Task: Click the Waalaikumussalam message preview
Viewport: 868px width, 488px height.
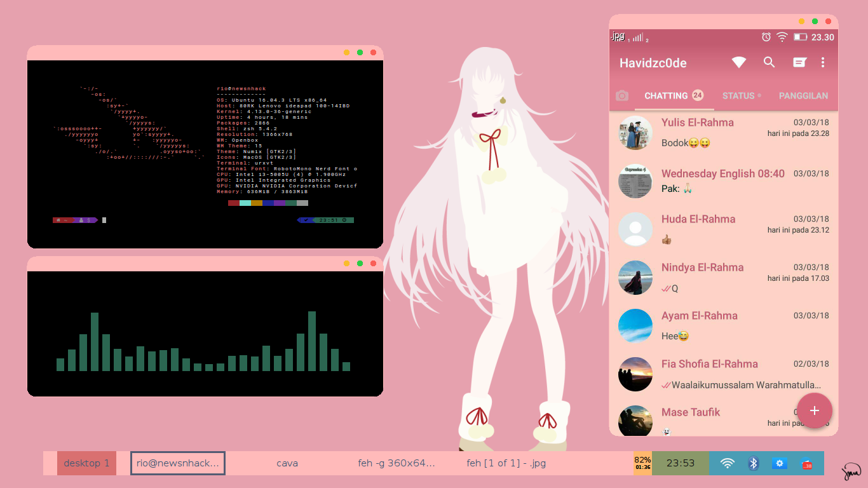Action: point(747,384)
